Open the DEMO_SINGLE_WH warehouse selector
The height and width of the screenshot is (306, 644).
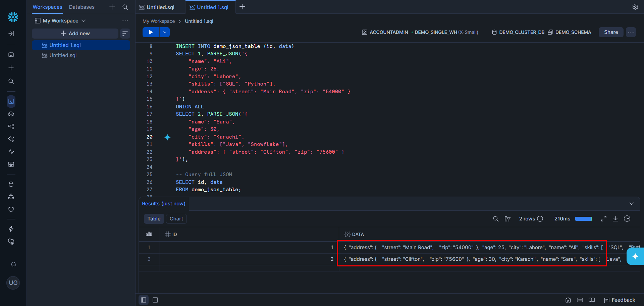tap(445, 32)
